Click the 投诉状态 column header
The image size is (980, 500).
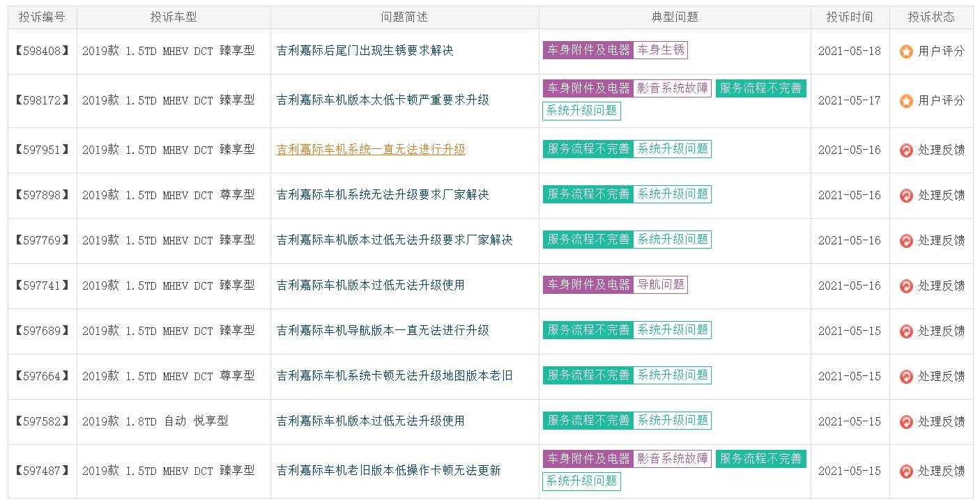pos(931,17)
